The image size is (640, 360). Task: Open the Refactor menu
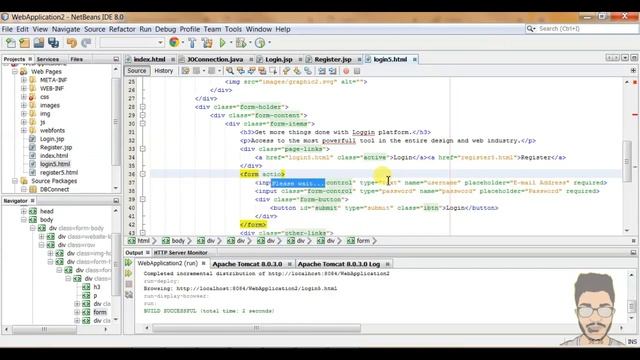point(122,29)
